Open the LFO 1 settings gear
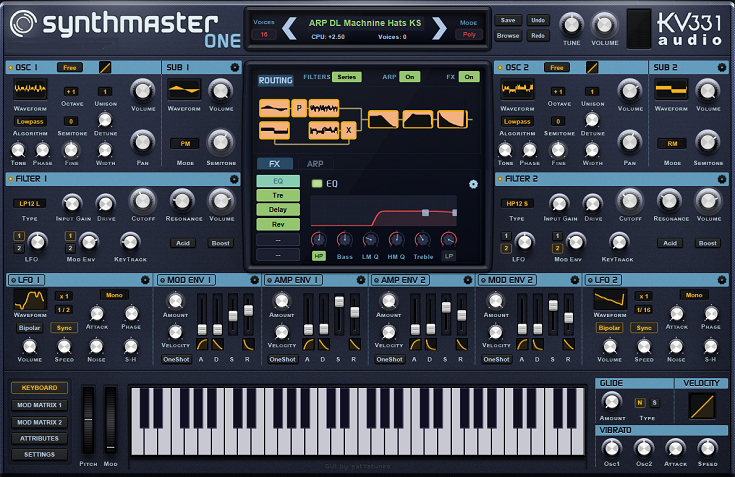 (145, 280)
